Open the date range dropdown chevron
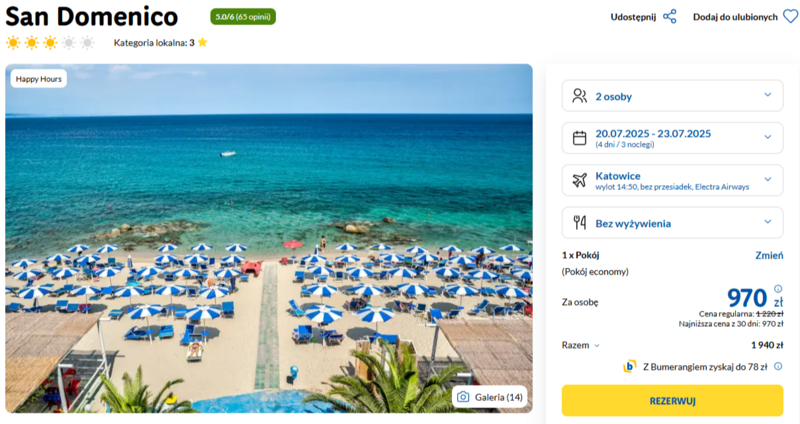The height and width of the screenshot is (424, 800). click(767, 137)
